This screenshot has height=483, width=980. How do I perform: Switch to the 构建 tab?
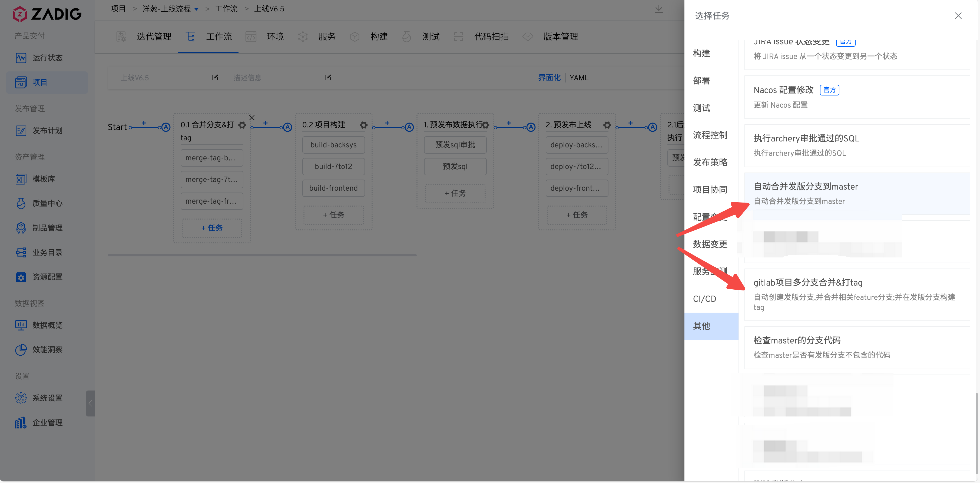[369, 37]
